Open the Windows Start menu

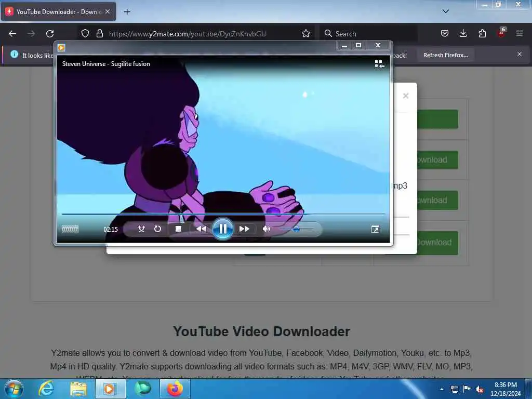[14, 389]
